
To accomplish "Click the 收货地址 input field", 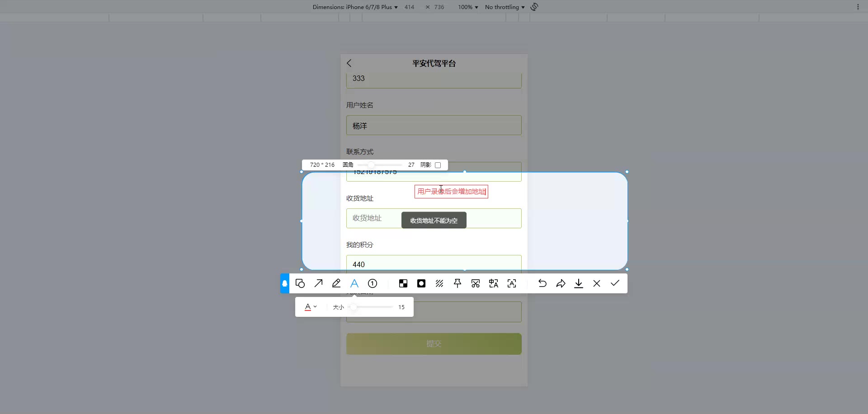I will tap(434, 218).
